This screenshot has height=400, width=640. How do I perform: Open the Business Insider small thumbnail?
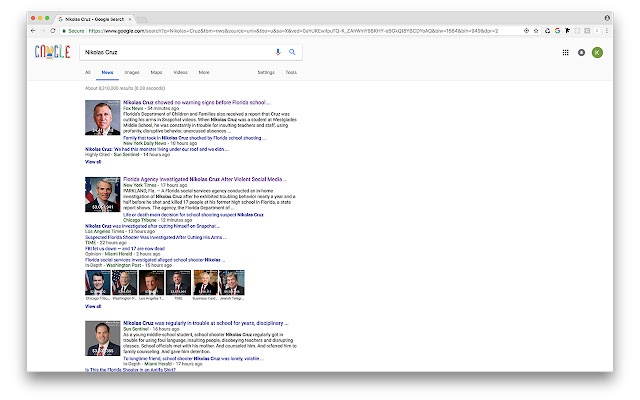point(205,282)
